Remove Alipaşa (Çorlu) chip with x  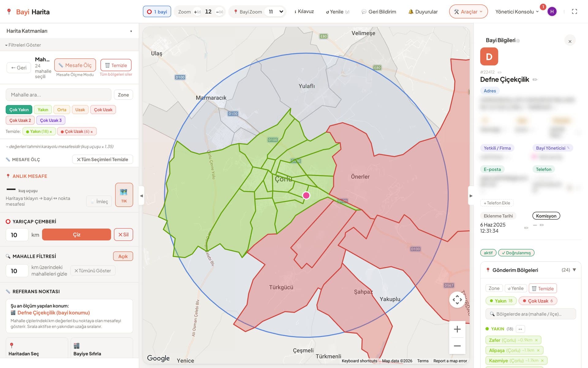pos(538,351)
